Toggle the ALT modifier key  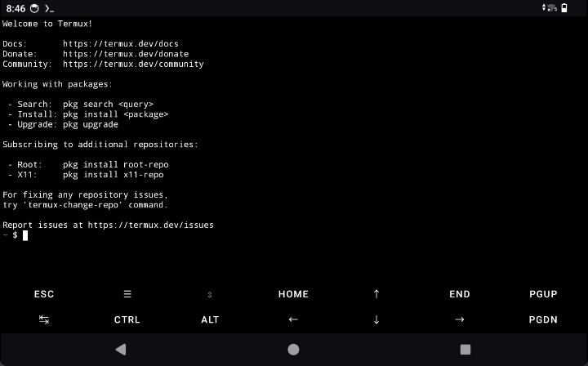(210, 319)
